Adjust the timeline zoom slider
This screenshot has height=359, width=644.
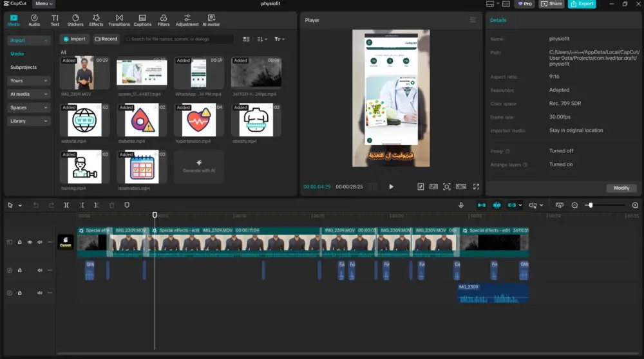click(x=591, y=205)
